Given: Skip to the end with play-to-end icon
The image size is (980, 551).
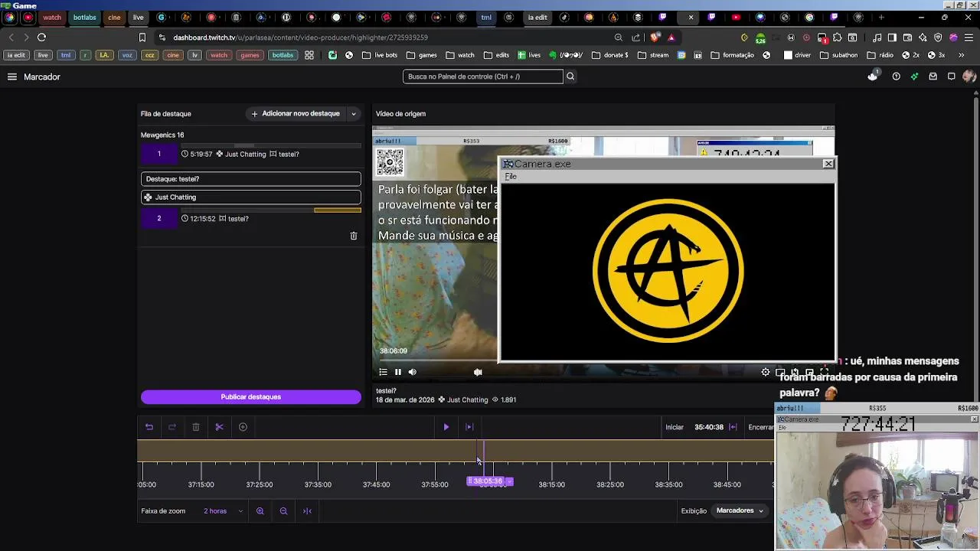Looking at the screenshot, I should pyautogui.click(x=469, y=427).
